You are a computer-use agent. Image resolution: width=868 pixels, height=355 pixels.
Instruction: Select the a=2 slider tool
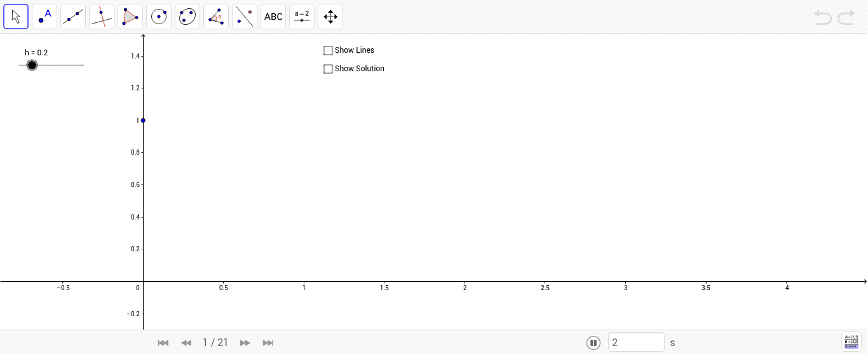pyautogui.click(x=302, y=17)
